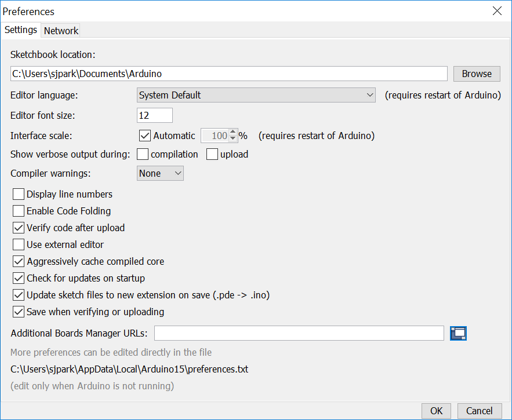
Task: Click the Additional Boards Manager URLs field
Action: (x=299, y=333)
